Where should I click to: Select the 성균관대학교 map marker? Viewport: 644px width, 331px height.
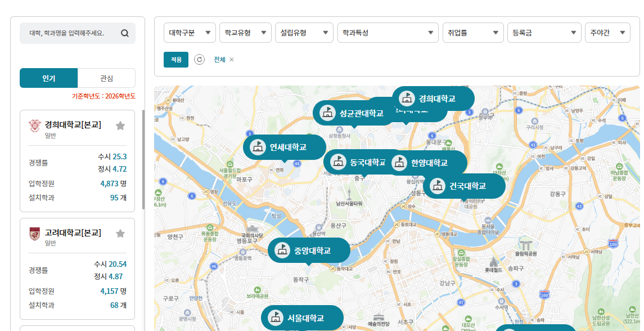pos(353,113)
